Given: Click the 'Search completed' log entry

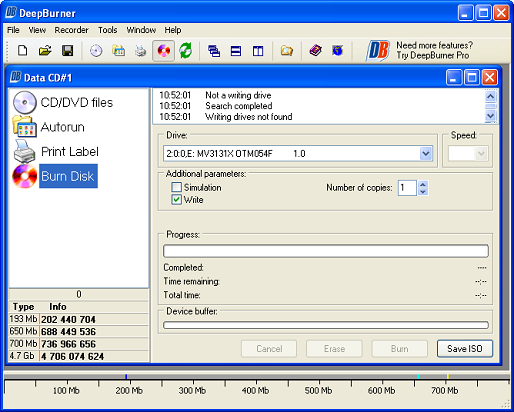Looking at the screenshot, I should click(239, 106).
